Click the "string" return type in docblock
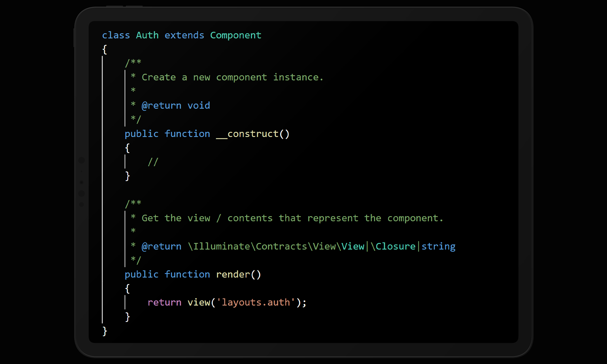Screen dimensions: 607x364 pos(438,246)
